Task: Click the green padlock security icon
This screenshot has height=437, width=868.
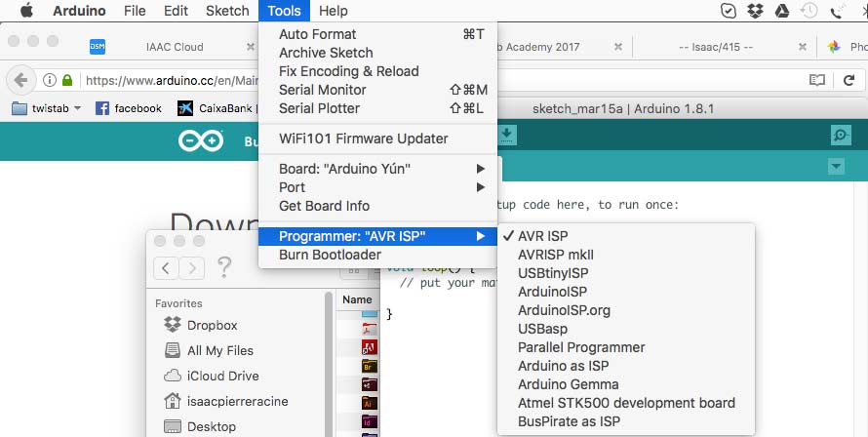Action: pos(67,80)
